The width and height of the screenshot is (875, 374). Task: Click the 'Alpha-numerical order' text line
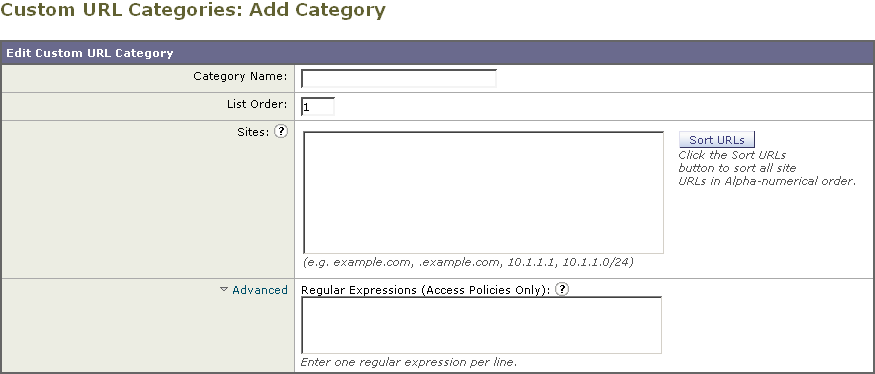tap(767, 181)
